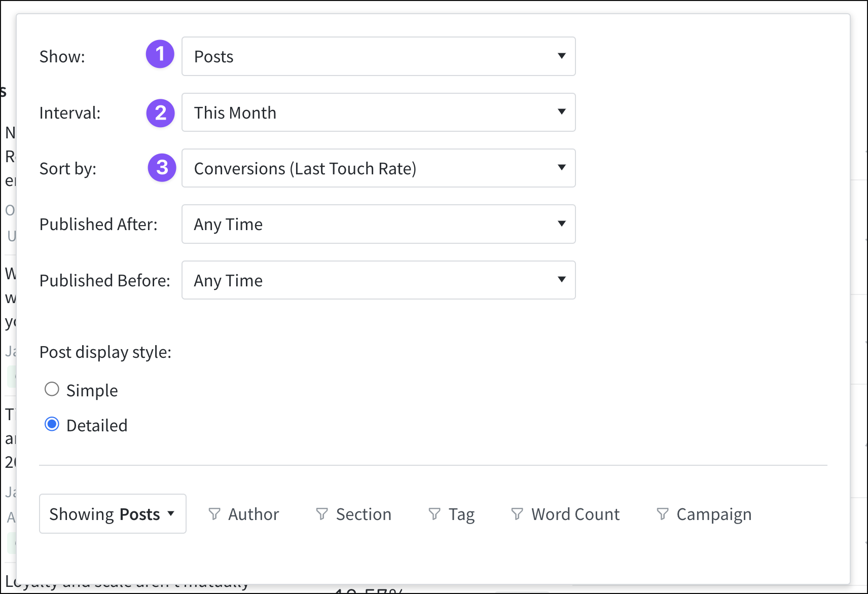Open the Show dropdown
This screenshot has height=594, width=868.
378,56
